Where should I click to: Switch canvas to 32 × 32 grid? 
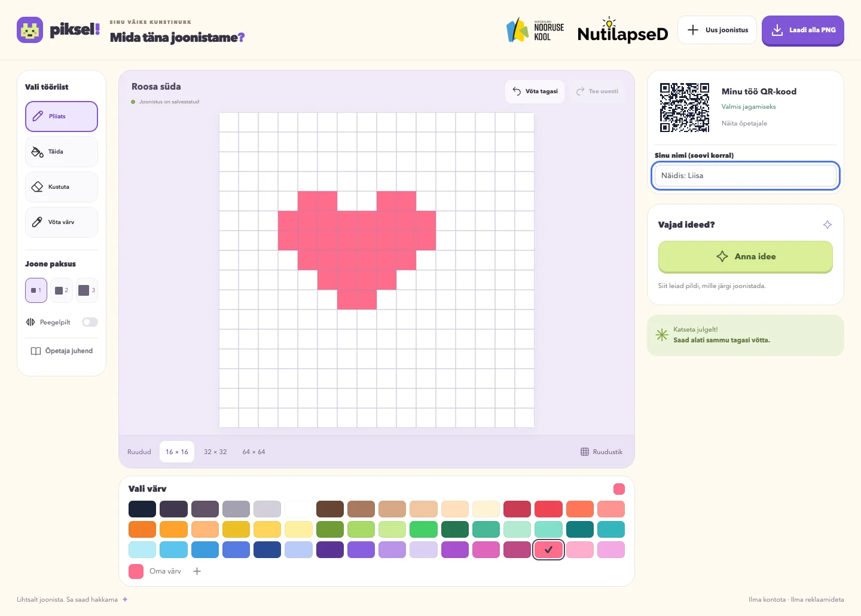(215, 452)
